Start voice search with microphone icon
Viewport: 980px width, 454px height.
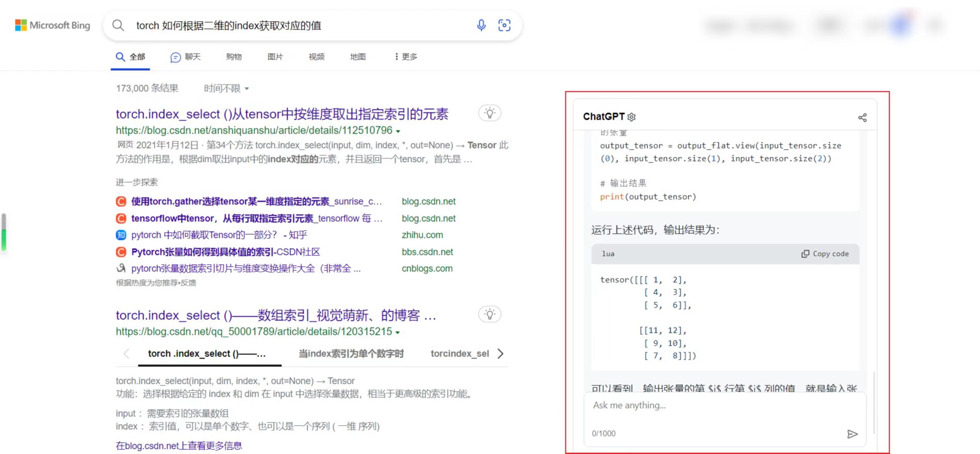[x=481, y=25]
